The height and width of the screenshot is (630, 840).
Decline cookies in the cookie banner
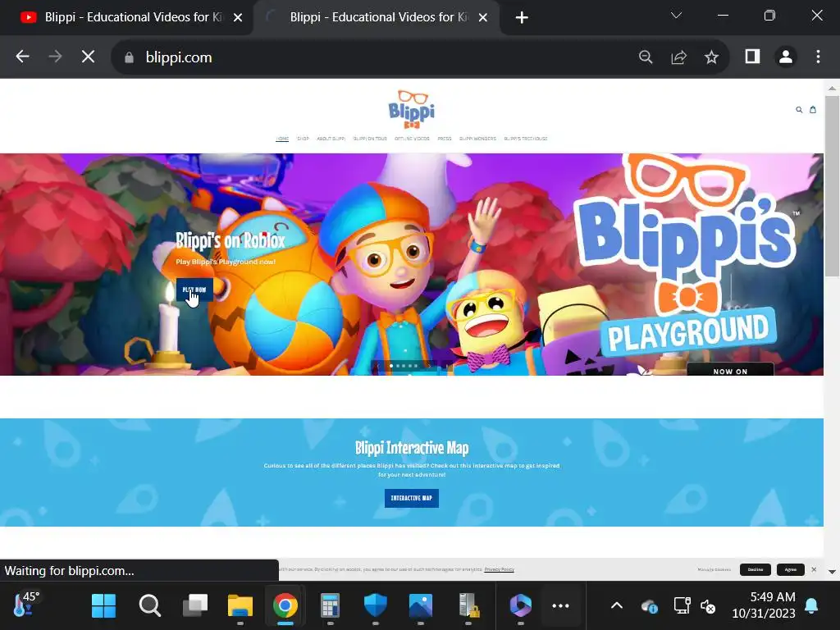[x=756, y=569]
